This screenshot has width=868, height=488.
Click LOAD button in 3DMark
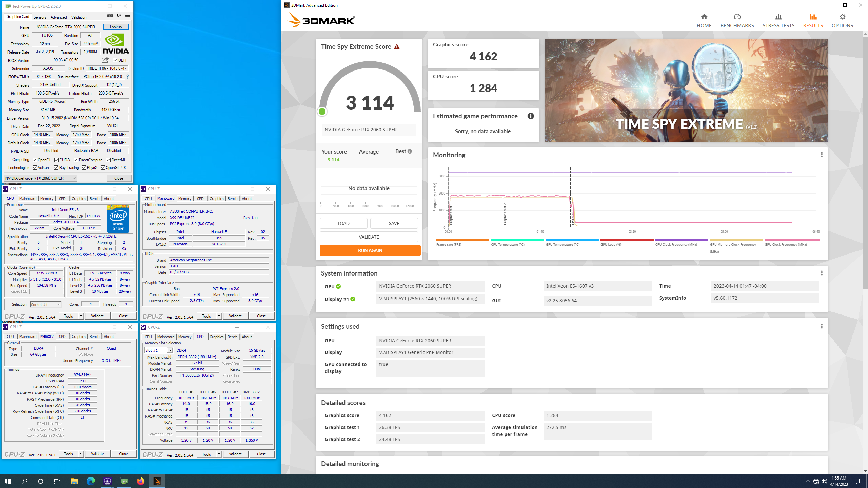[x=343, y=223]
